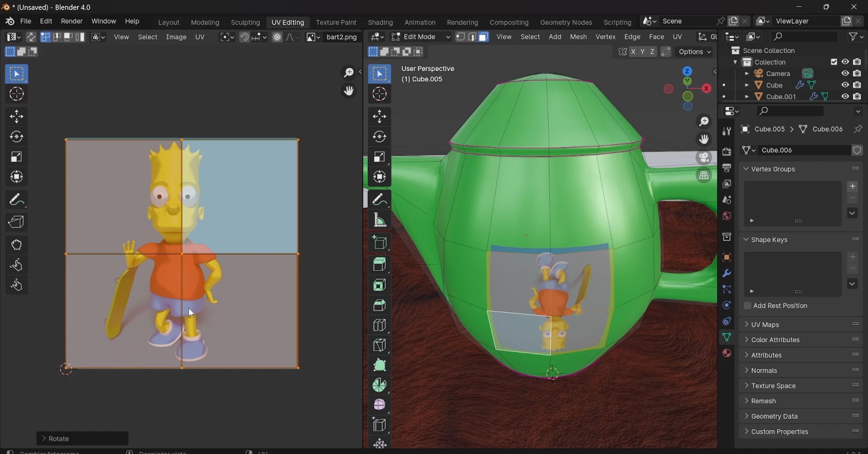
Task: Enable Add Rest Position checkbox
Action: tap(747, 306)
